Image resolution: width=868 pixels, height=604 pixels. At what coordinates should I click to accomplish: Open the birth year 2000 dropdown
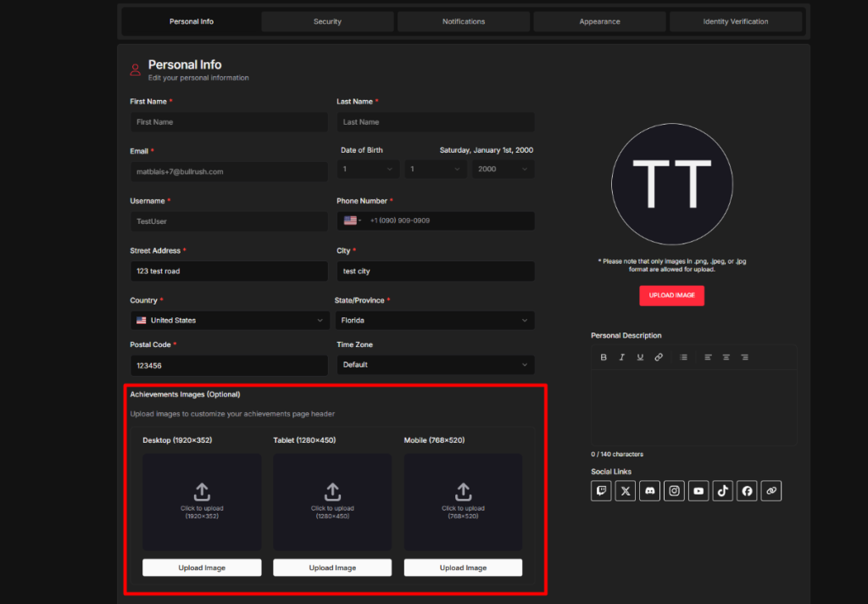[x=504, y=169]
